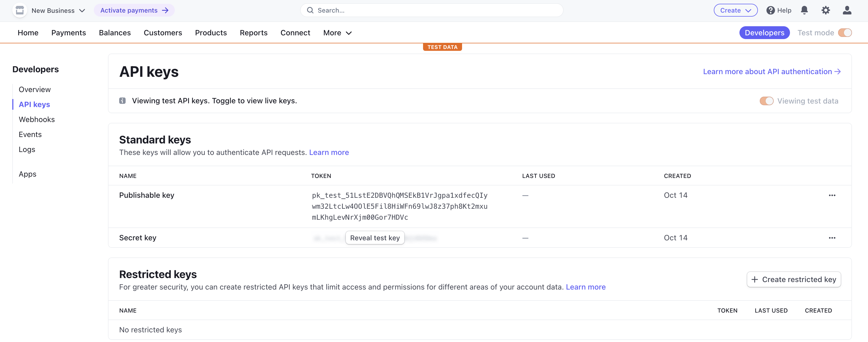
Task: Open Learn more about API authentication link
Action: (x=771, y=71)
